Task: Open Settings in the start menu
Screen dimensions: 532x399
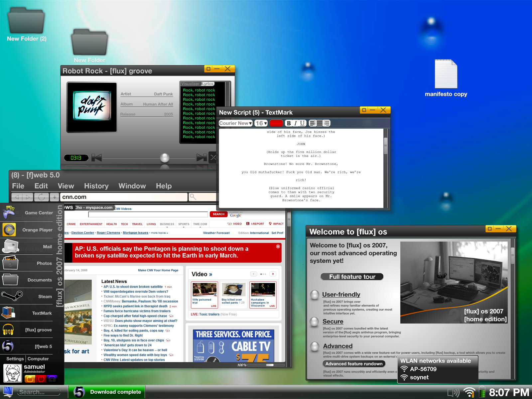Action: click(x=15, y=359)
